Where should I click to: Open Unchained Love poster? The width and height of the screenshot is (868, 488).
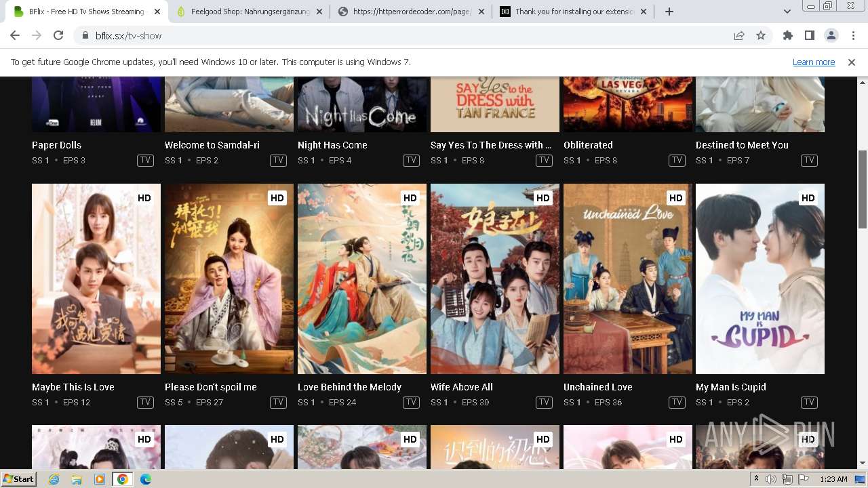click(628, 279)
